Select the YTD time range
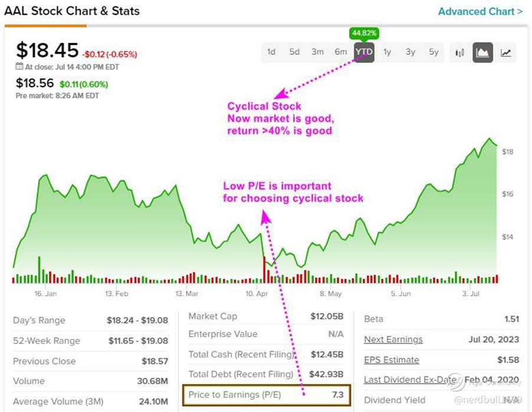 click(364, 52)
